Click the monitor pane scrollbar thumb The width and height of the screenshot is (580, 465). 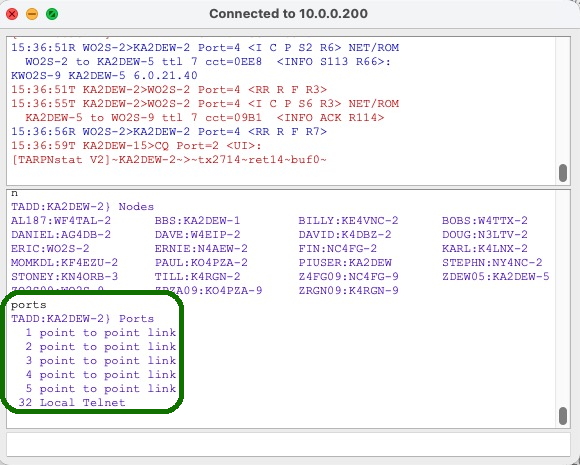tap(563, 173)
